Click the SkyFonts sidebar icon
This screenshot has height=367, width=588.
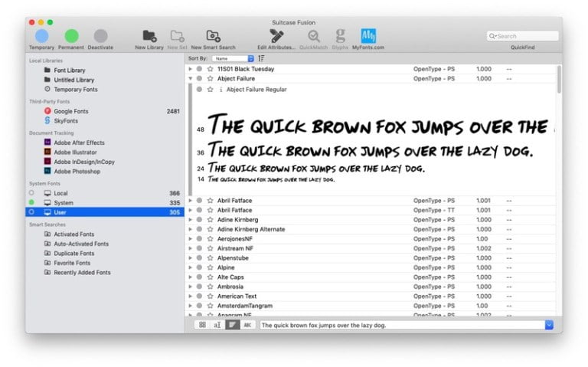click(x=47, y=120)
